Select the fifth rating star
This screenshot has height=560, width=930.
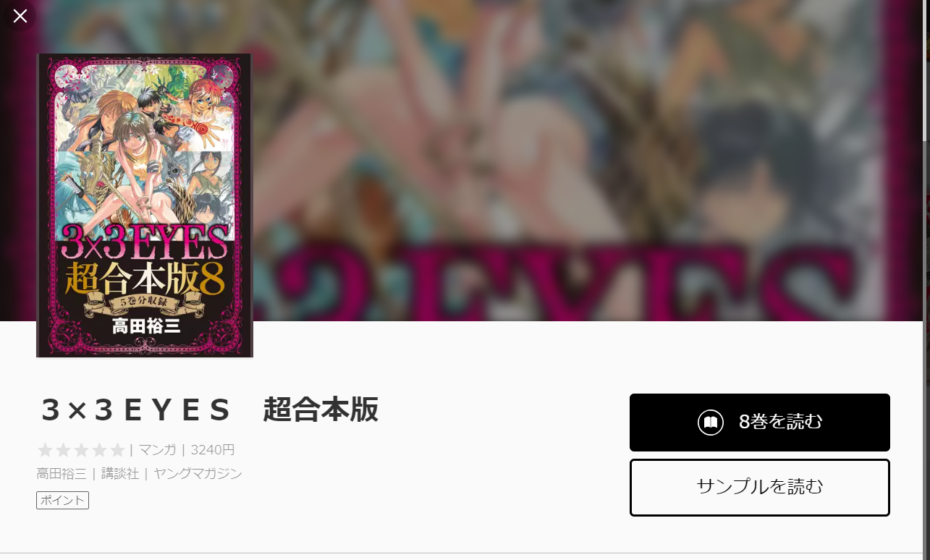pyautogui.click(x=117, y=450)
